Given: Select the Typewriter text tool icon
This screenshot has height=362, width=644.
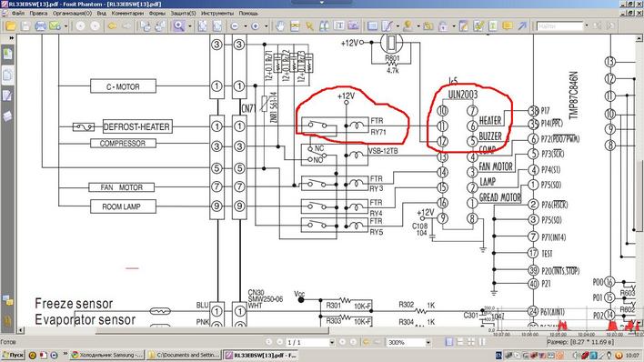Looking at the screenshot, I should tap(492, 26).
